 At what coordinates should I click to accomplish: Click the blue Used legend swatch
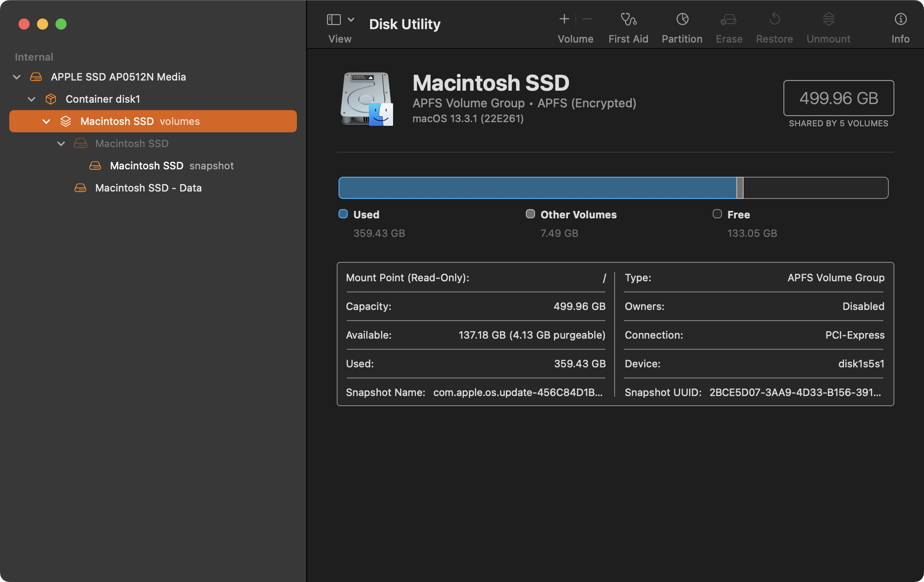click(x=343, y=214)
